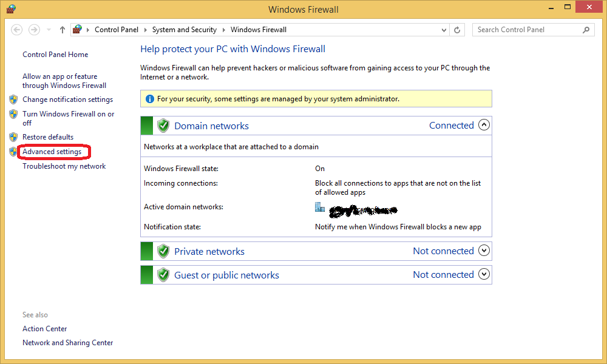Viewport: 607px width, 364px height.
Task: Click the 'Help protect your PC with Windows Firewall' heading
Action: point(232,49)
